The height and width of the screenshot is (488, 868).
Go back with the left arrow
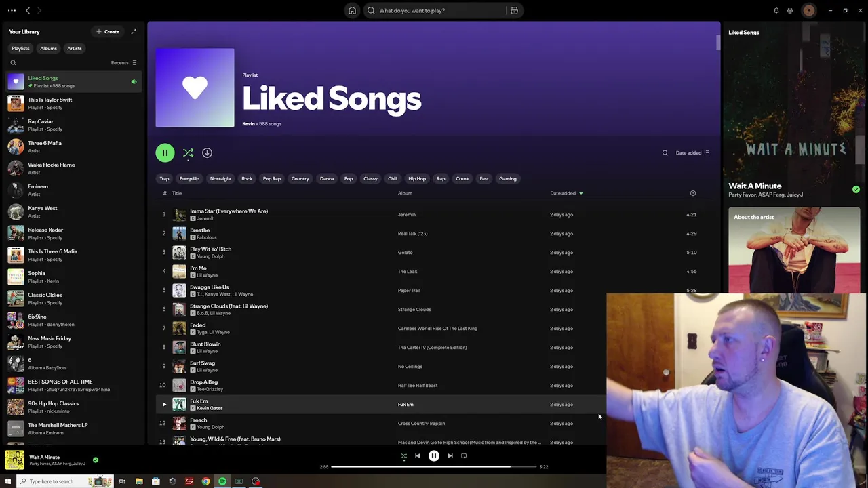[x=28, y=10]
